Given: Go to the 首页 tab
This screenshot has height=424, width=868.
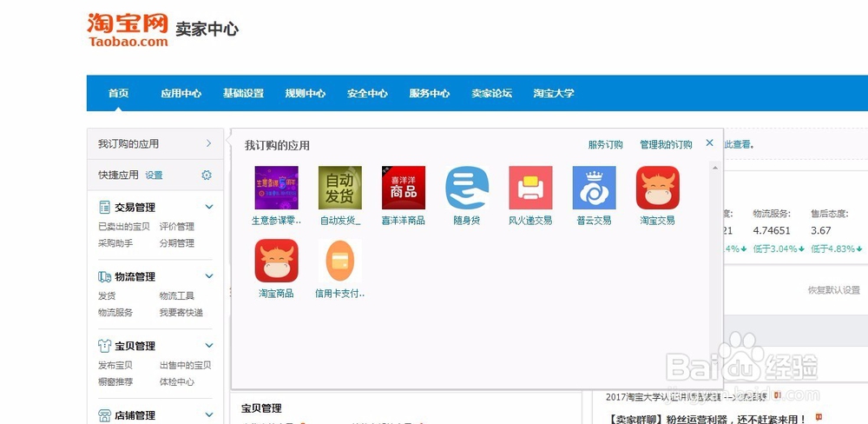Looking at the screenshot, I should (x=118, y=93).
